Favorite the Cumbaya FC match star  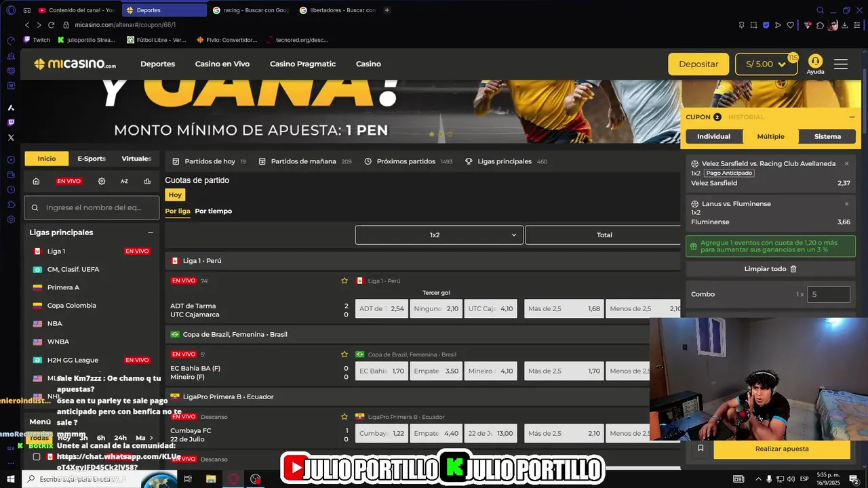(x=344, y=417)
